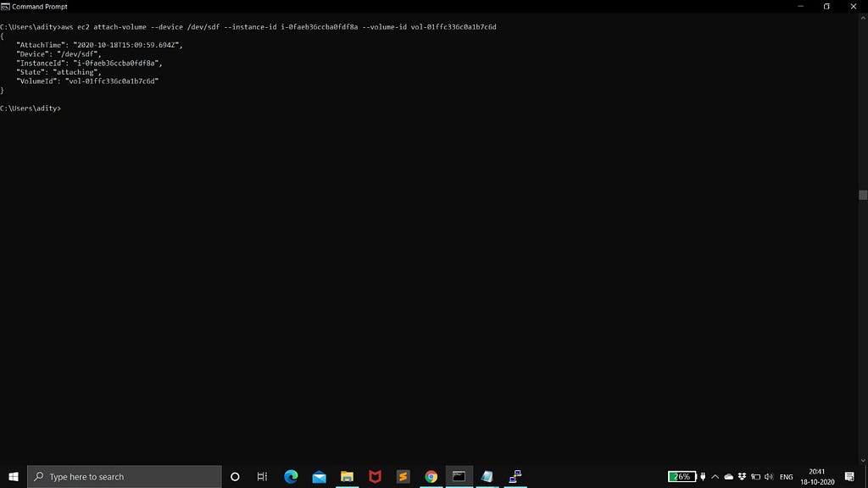The height and width of the screenshot is (488, 868).
Task: Open Task View on the taskbar
Action: 263,476
